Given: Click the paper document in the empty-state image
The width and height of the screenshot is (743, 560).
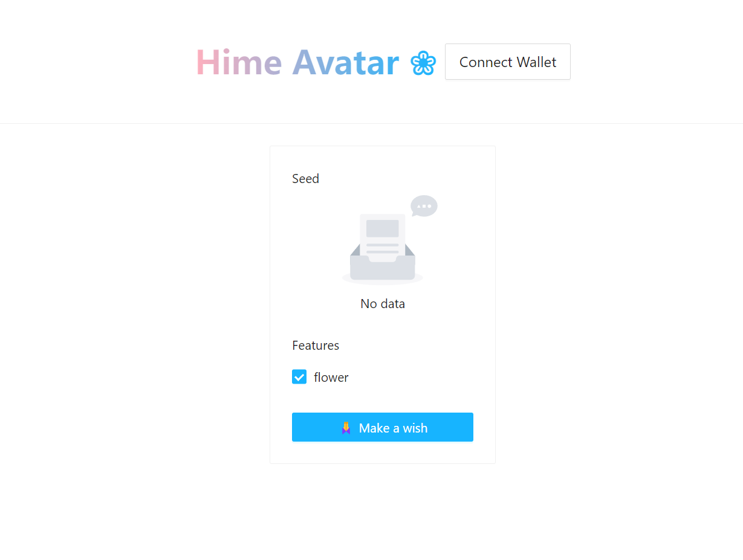Looking at the screenshot, I should (x=383, y=237).
